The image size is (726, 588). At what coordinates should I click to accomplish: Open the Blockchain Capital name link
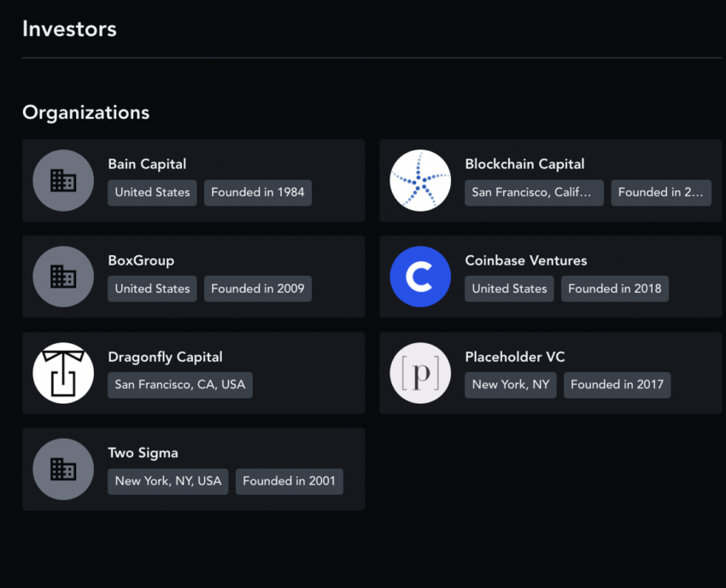pyautogui.click(x=524, y=164)
